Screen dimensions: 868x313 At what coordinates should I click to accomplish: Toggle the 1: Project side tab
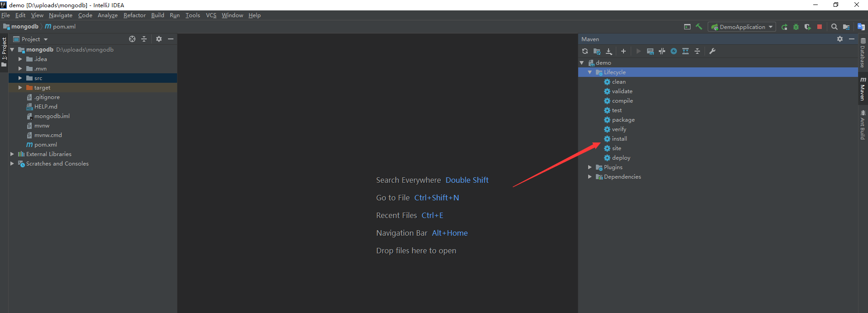(4, 52)
